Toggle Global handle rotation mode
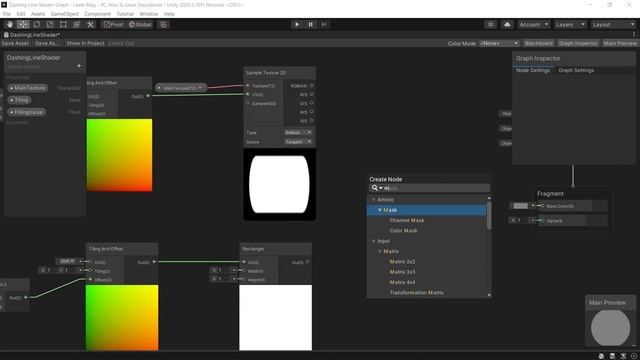Screen dimensions: 640x360 pos(140,24)
